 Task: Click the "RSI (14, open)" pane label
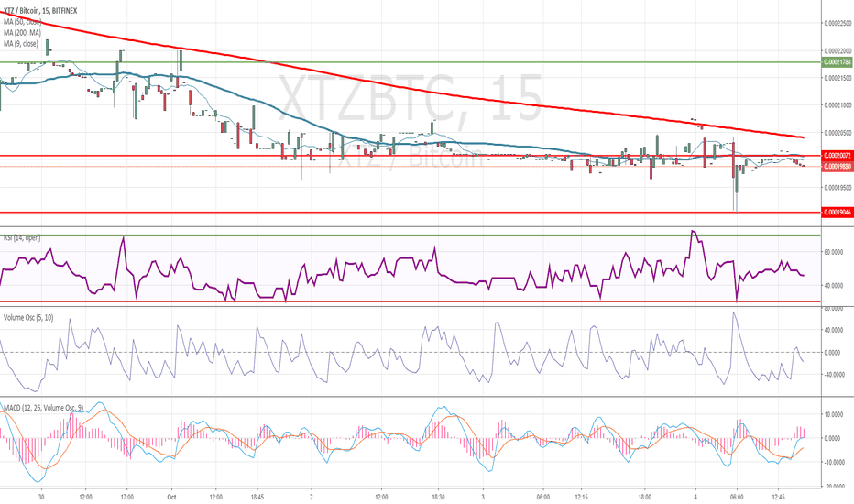pos(22,238)
